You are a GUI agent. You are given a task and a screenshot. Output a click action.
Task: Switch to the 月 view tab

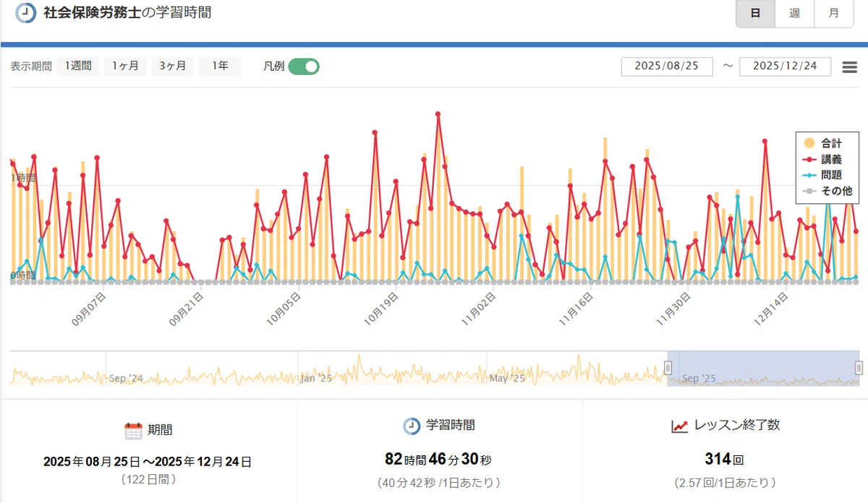834,14
